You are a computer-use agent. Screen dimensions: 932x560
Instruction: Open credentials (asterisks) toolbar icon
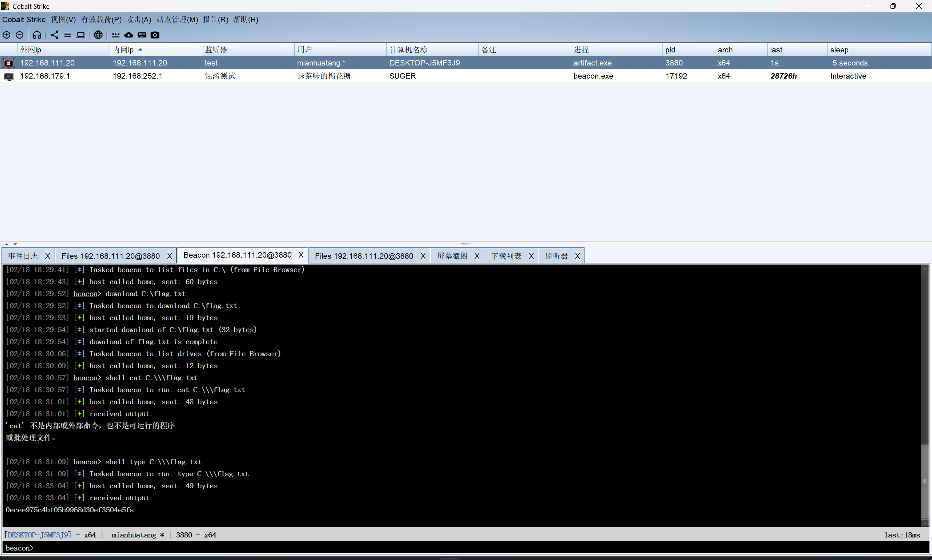[115, 35]
